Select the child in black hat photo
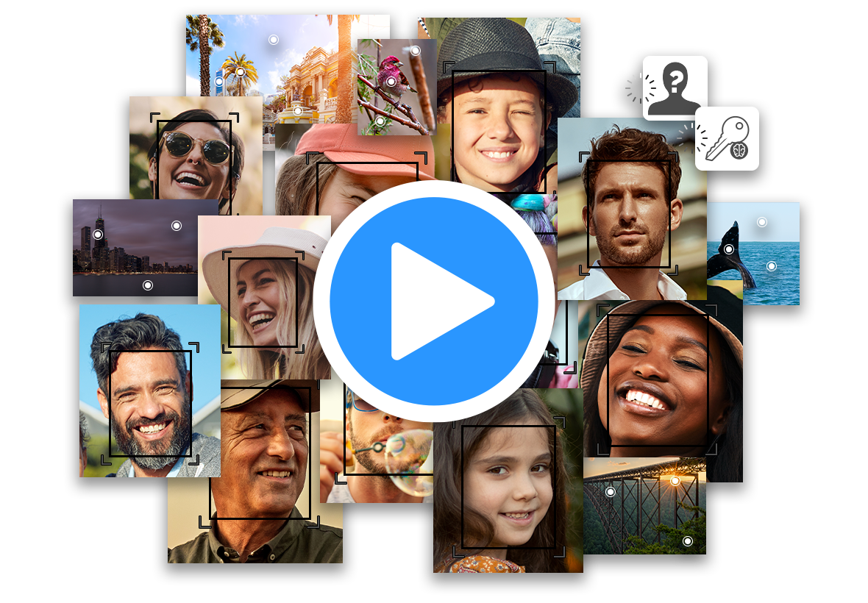This screenshot has height=603, width=868. [x=498, y=105]
